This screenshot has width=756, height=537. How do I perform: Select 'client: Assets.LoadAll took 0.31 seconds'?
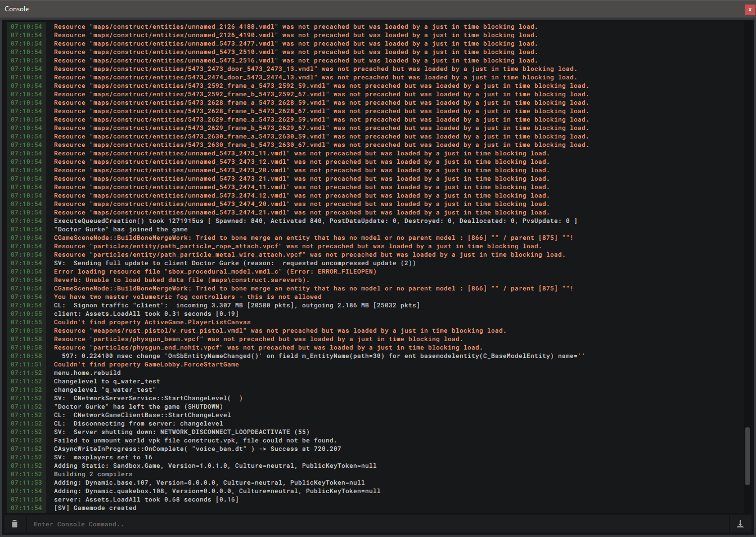[146, 314]
